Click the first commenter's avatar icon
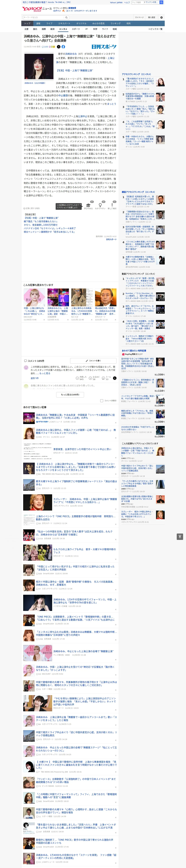 tap(26, 368)
